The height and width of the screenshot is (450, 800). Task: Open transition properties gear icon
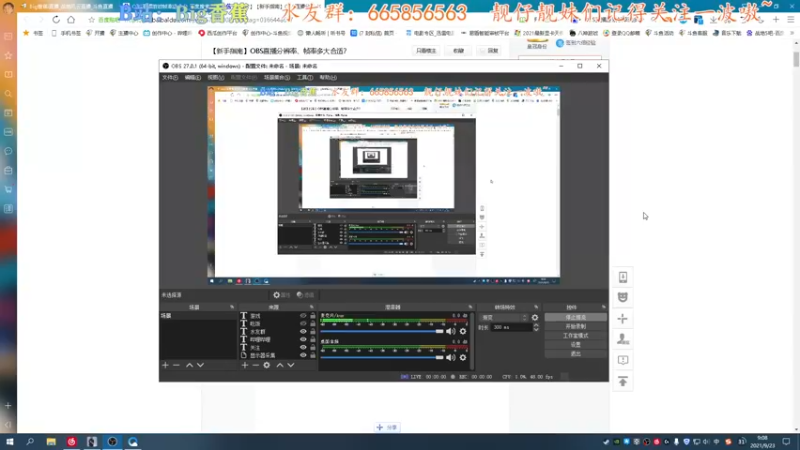(x=535, y=317)
